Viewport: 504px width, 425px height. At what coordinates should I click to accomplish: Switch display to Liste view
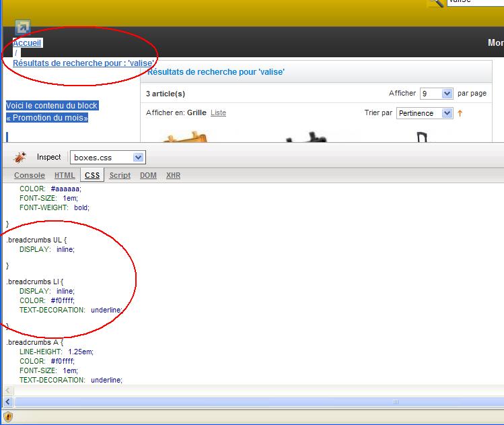point(218,112)
